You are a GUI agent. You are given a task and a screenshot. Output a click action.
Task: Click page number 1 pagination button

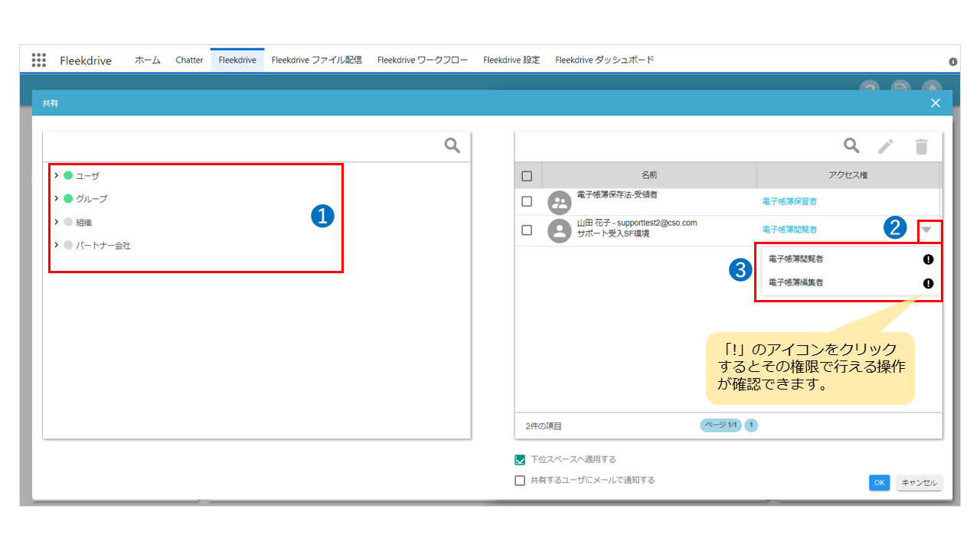point(751,425)
